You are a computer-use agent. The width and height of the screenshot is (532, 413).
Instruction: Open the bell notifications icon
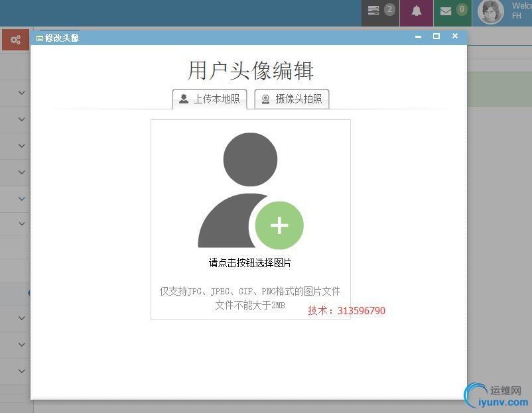(417, 11)
